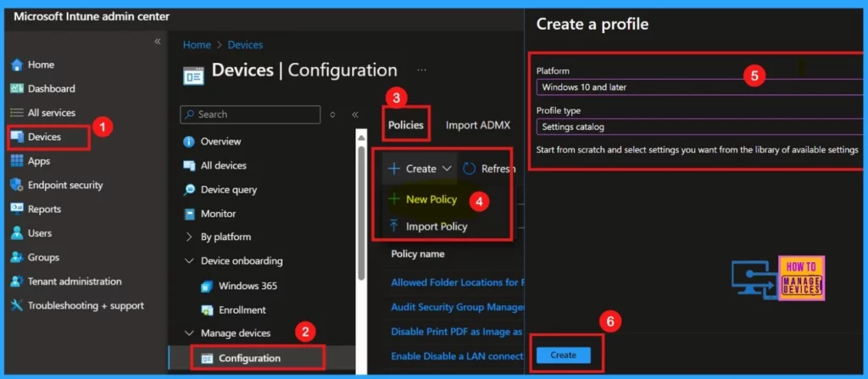The width and height of the screenshot is (868, 379).
Task: Open Enable Disable a LAN connection policy
Action: pos(457,356)
